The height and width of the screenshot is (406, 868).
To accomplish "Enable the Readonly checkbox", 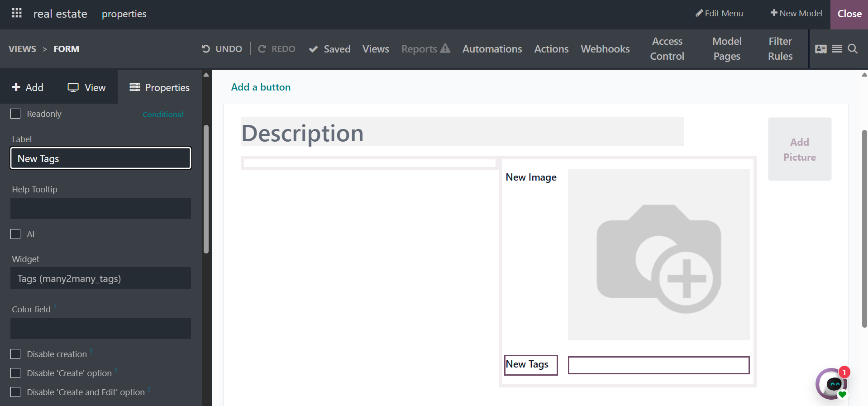I will [16, 114].
